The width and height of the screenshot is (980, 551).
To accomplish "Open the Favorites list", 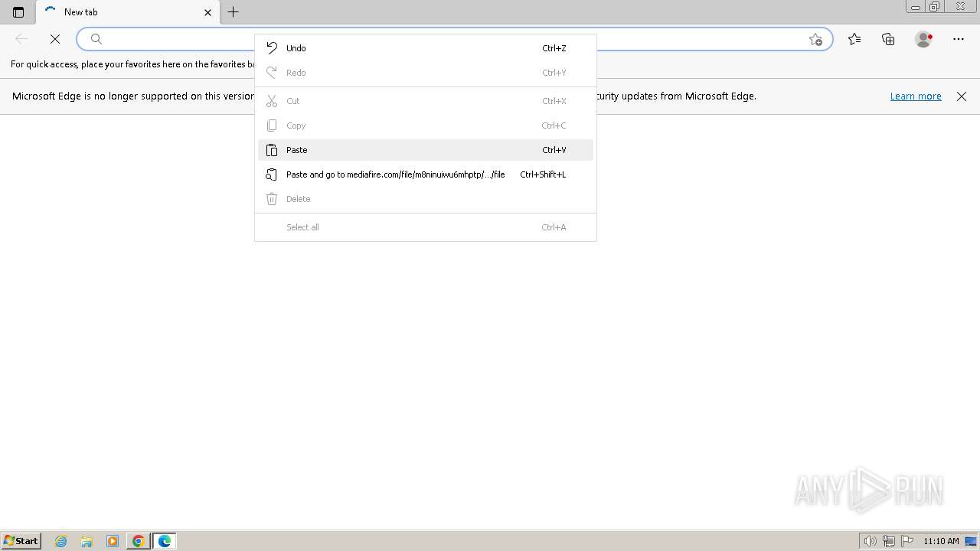I will coord(854,39).
